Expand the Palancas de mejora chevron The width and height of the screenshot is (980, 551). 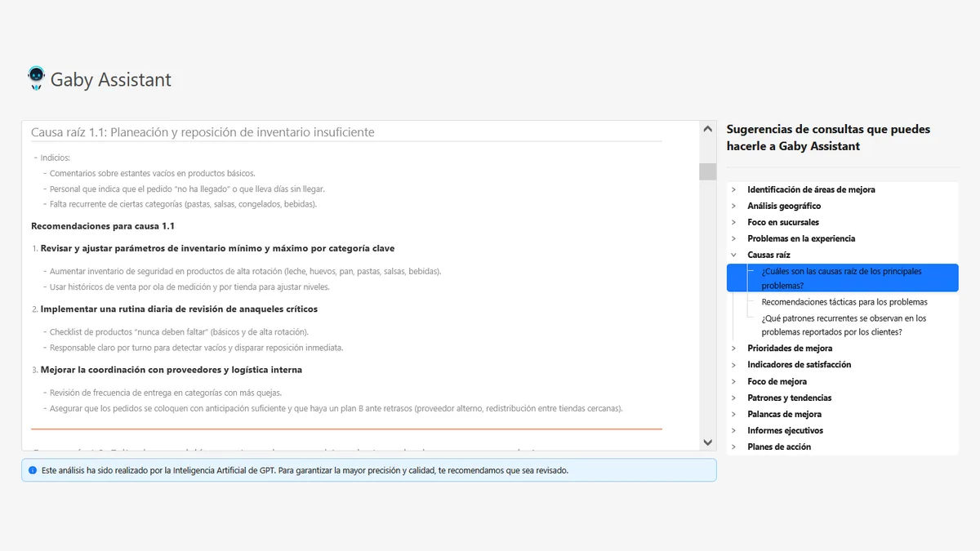734,414
